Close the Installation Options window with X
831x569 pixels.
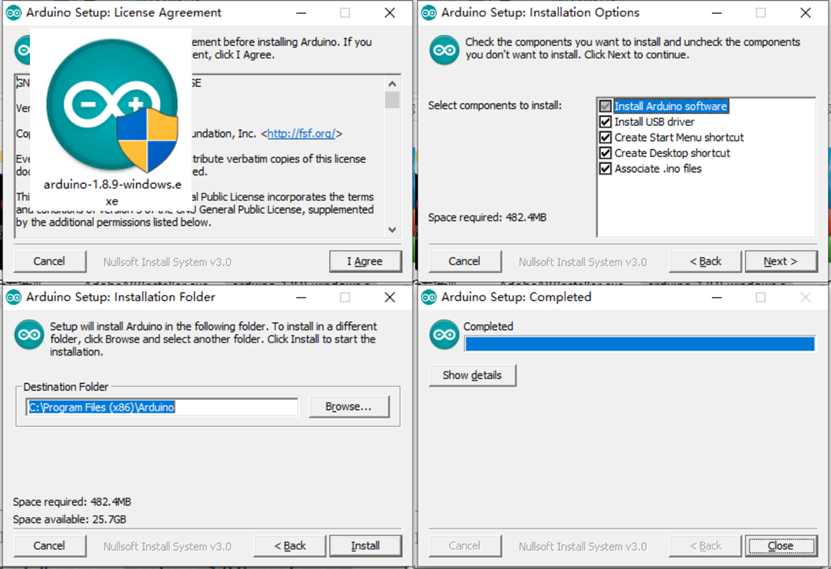click(805, 13)
